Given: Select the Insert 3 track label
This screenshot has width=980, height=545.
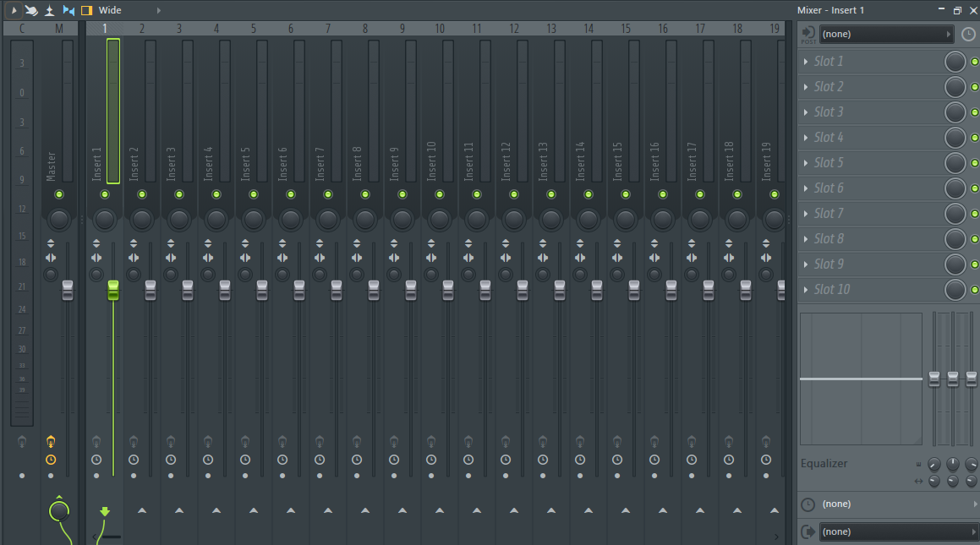Looking at the screenshot, I should (172, 164).
